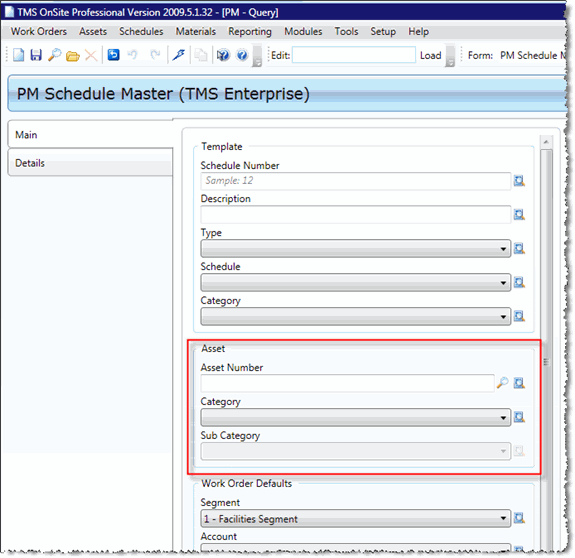This screenshot has height=558, width=575.
Task: Open the Work Orders menu
Action: (39, 32)
